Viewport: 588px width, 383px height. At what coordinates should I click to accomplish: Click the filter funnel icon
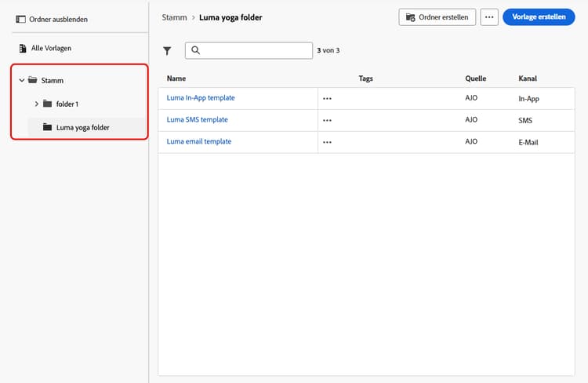tap(167, 51)
